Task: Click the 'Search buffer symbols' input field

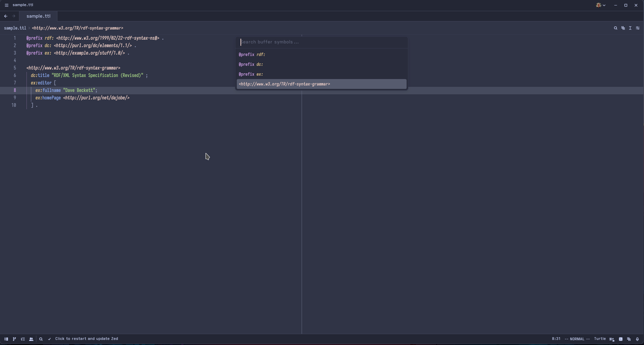Action: click(321, 42)
